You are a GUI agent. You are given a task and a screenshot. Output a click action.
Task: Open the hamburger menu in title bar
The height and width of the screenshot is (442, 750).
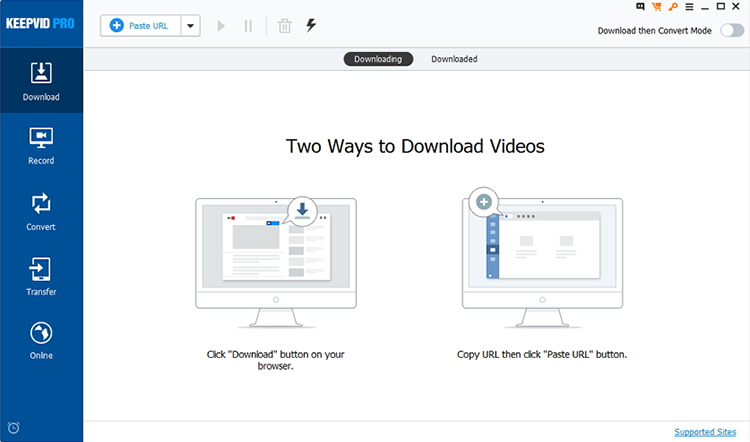coord(689,7)
